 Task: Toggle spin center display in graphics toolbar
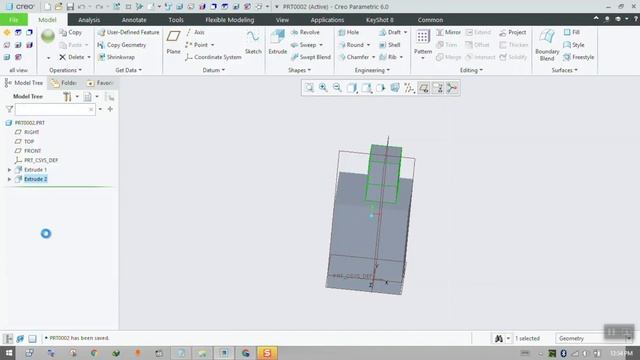[452, 88]
